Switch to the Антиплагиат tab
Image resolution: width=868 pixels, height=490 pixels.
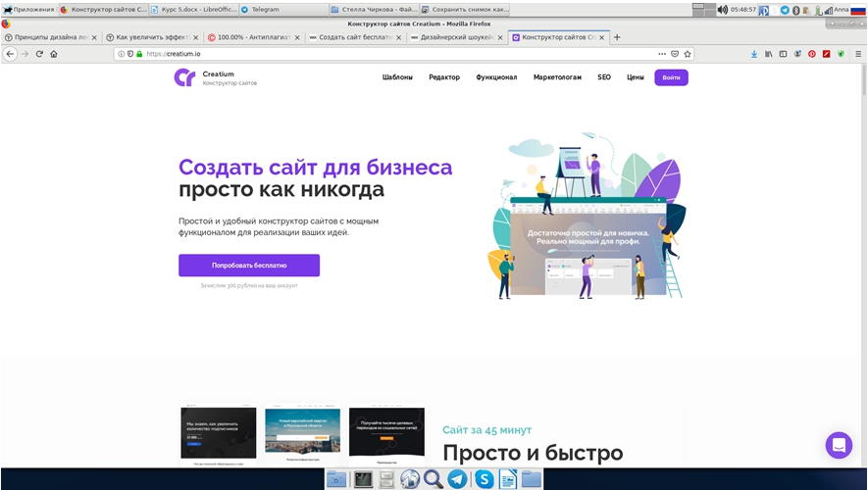[x=250, y=37]
